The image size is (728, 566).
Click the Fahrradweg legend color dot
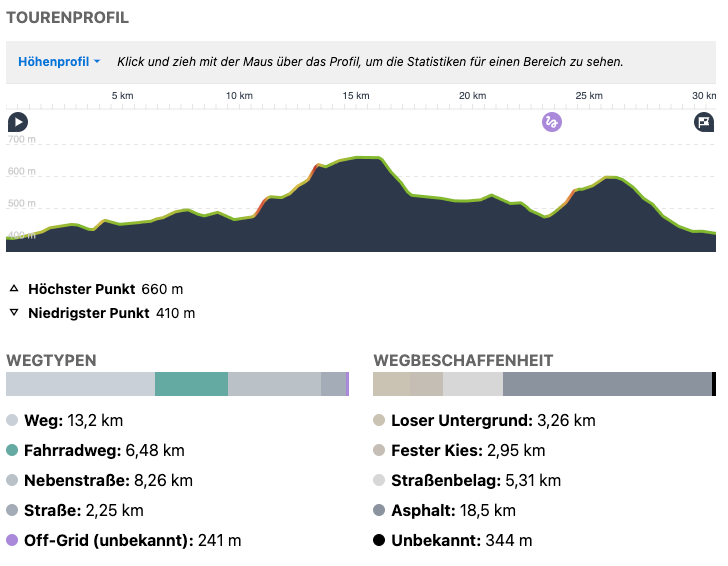click(x=13, y=451)
